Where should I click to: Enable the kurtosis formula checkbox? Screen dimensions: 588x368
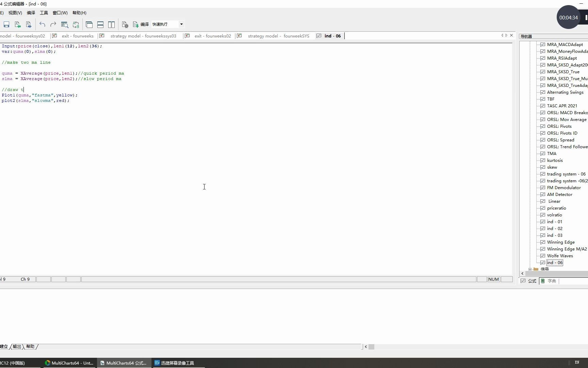coord(543,160)
